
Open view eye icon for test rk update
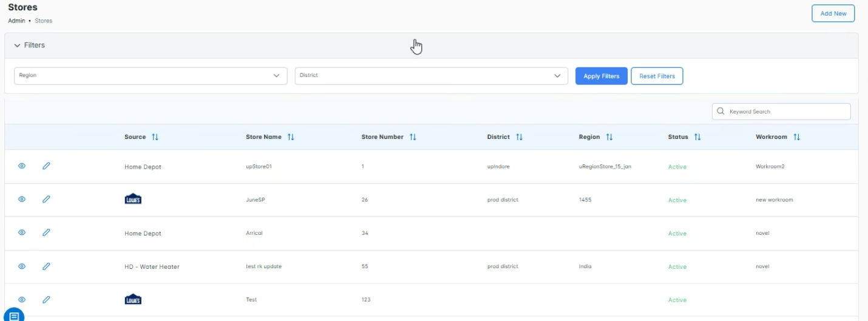coord(22,266)
